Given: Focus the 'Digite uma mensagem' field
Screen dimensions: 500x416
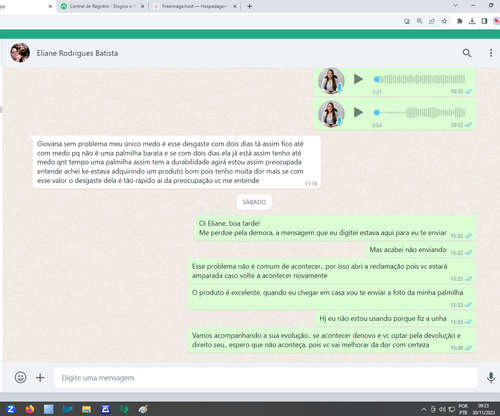Looking at the screenshot, I should (266, 378).
